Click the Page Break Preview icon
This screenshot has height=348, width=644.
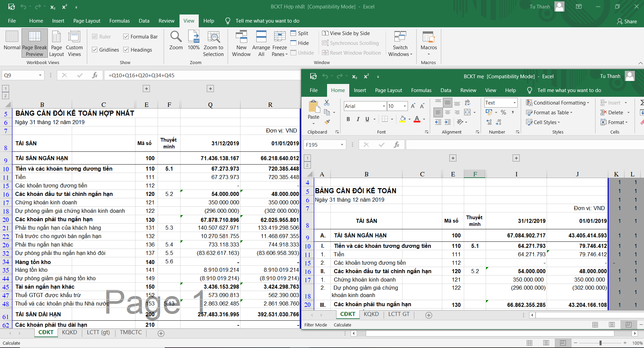pyautogui.click(x=34, y=37)
